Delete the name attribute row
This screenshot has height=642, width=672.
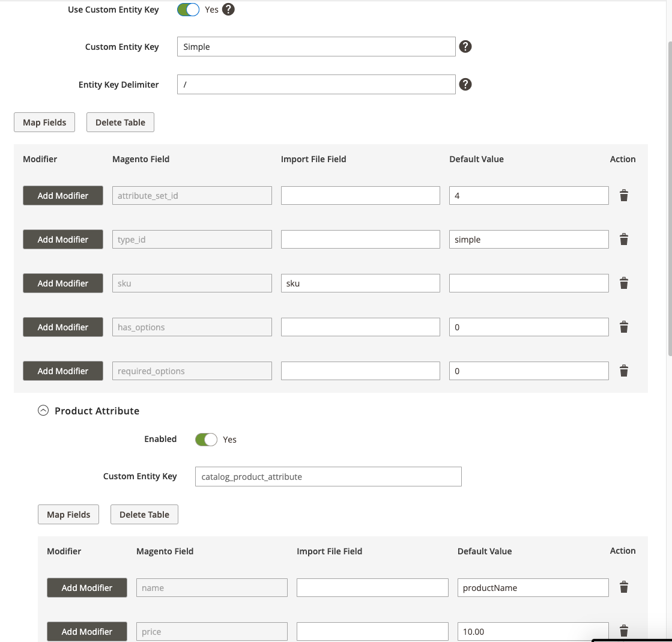(624, 587)
